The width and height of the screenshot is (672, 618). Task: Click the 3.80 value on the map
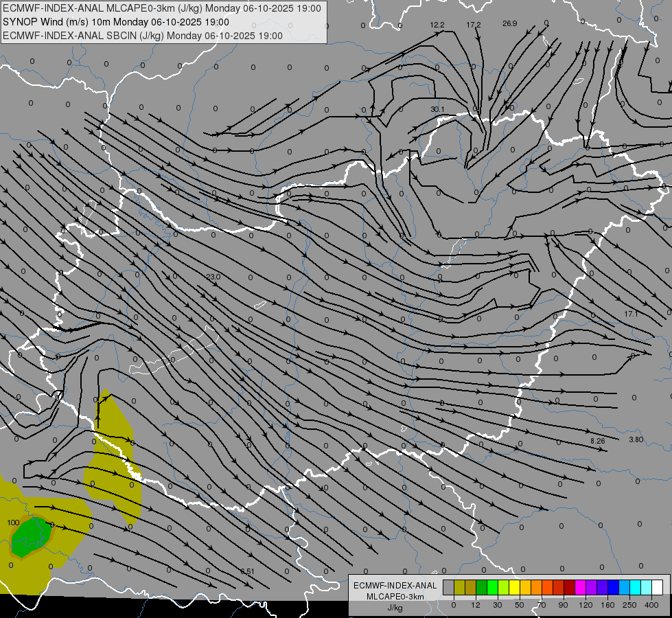coord(636,439)
